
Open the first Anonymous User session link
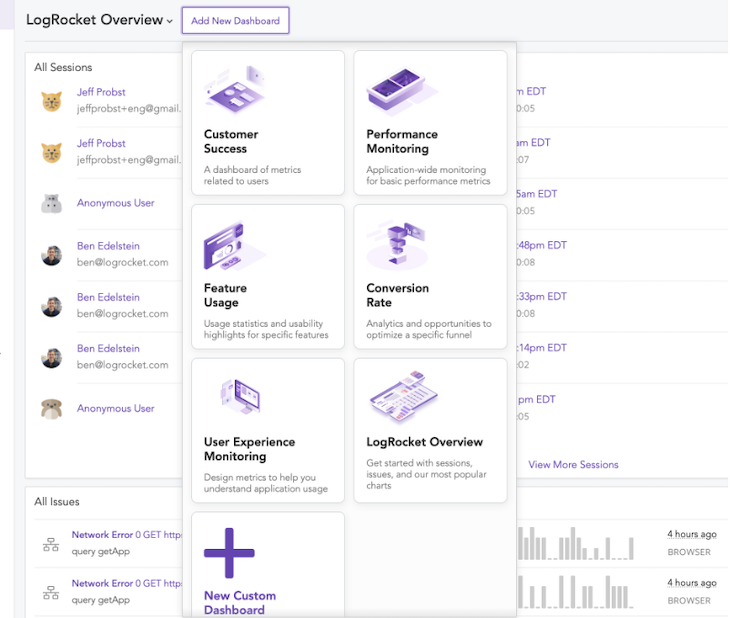(x=115, y=203)
